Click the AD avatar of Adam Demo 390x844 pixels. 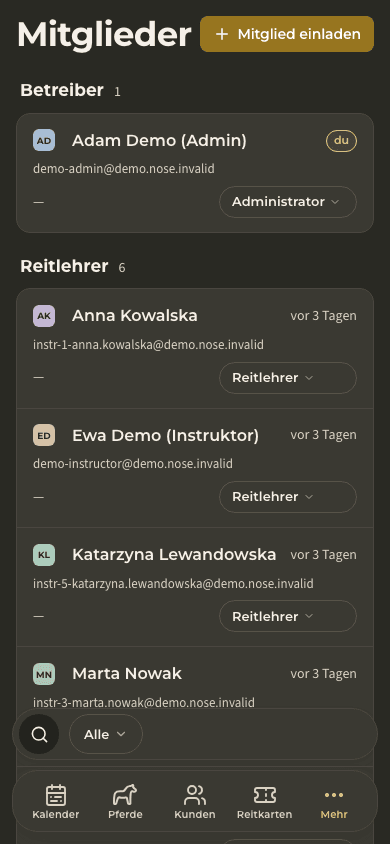click(x=44, y=141)
